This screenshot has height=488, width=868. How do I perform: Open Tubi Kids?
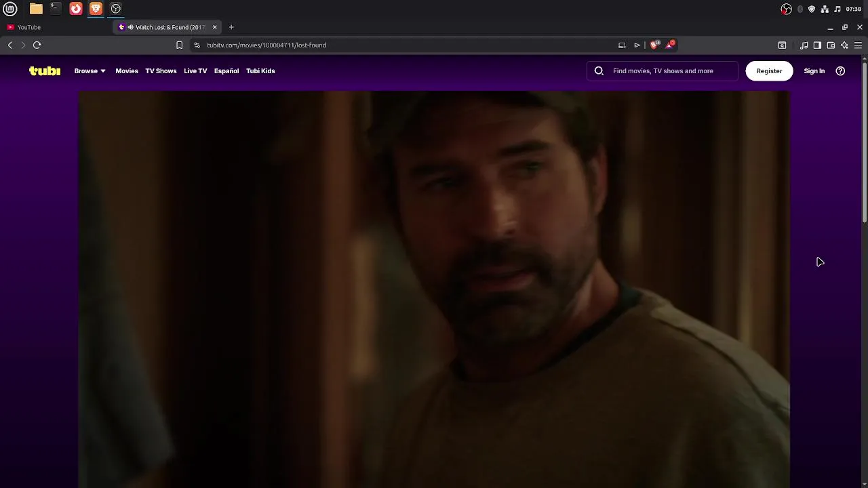coord(260,70)
